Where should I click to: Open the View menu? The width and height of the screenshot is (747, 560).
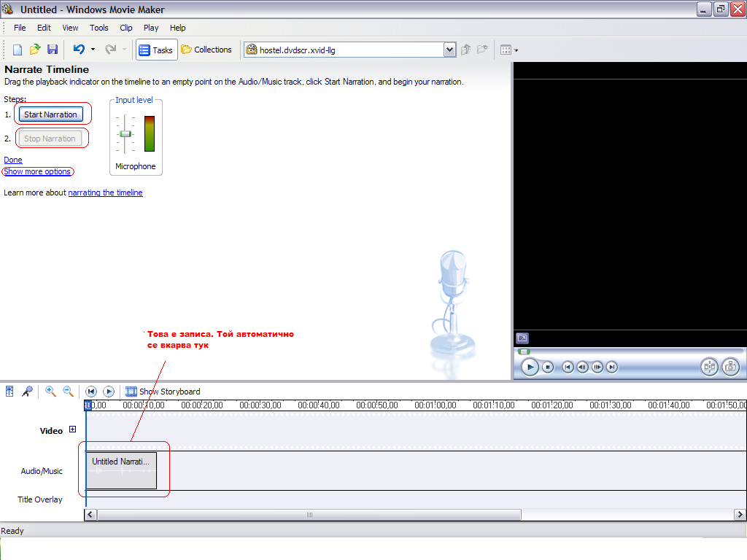tap(70, 28)
